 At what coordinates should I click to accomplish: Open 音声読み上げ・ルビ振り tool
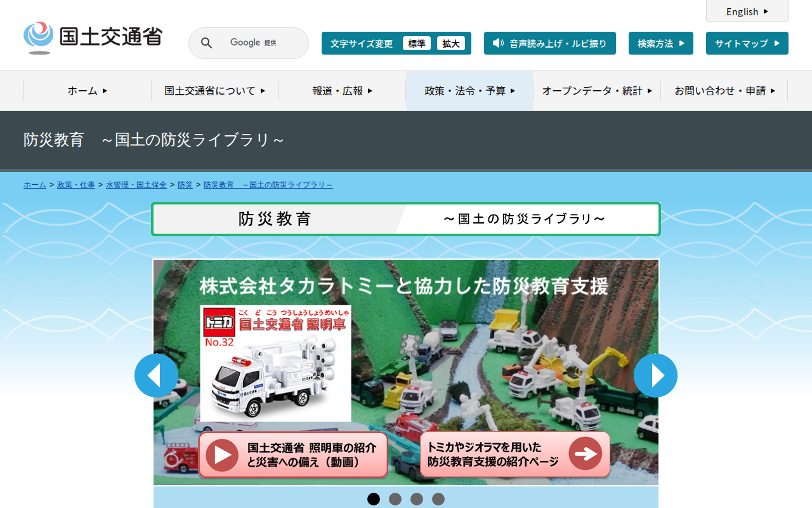pos(550,43)
